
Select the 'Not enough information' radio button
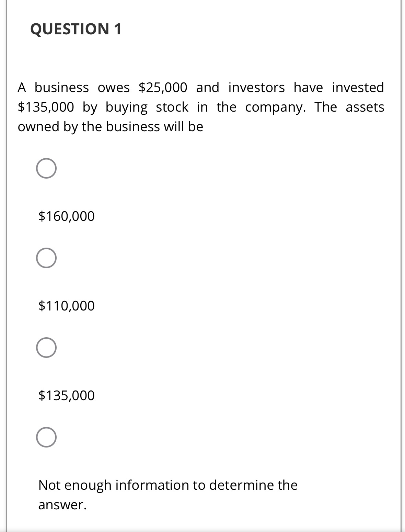tap(47, 438)
